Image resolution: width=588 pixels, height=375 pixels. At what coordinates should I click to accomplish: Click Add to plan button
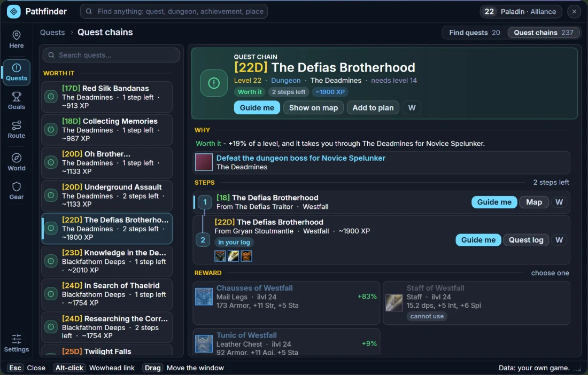373,107
